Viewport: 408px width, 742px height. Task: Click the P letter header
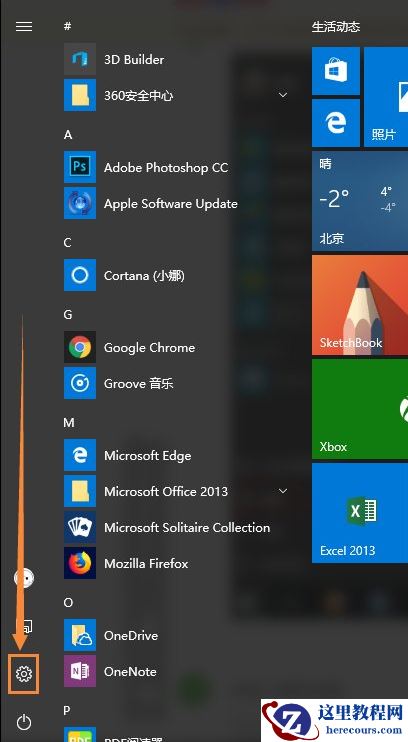[67, 710]
